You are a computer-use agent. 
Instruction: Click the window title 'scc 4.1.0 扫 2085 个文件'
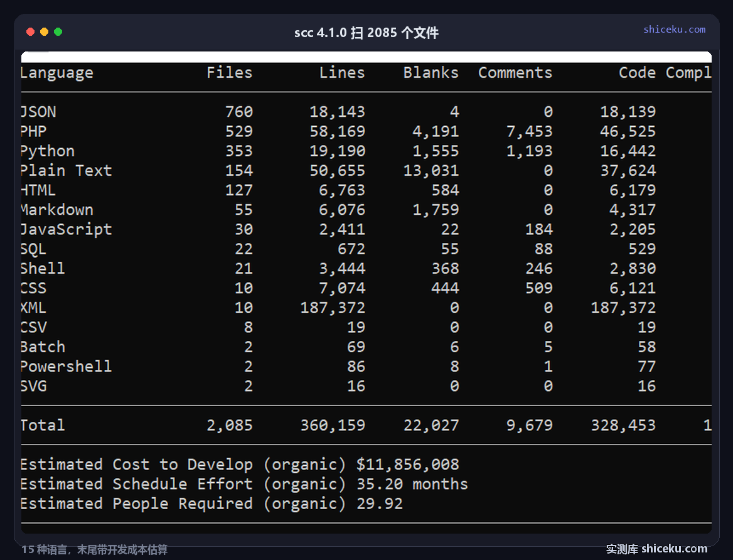[366, 33]
